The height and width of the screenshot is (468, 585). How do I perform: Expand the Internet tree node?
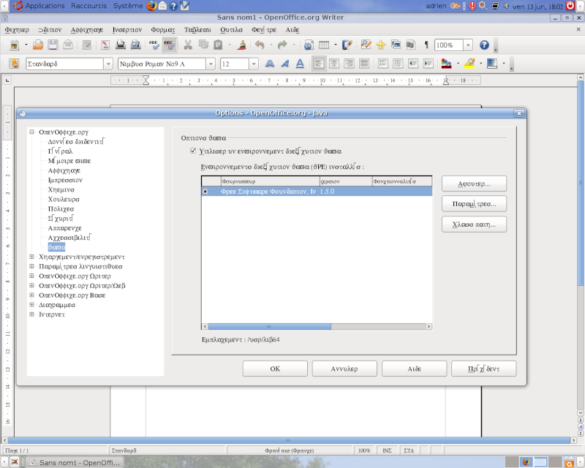tap(32, 314)
